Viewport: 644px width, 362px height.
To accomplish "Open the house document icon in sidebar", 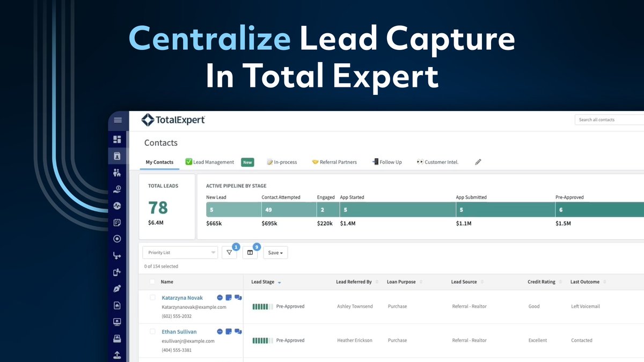I will pyautogui.click(x=118, y=306).
